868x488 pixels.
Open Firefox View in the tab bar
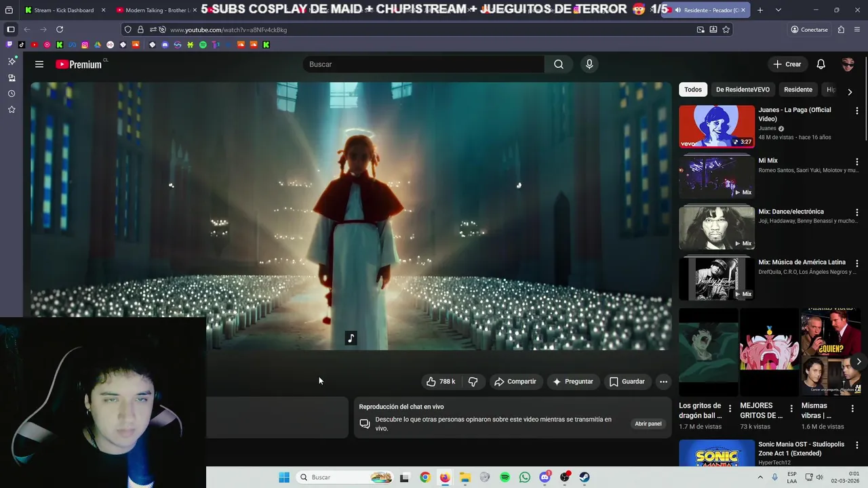(9, 10)
